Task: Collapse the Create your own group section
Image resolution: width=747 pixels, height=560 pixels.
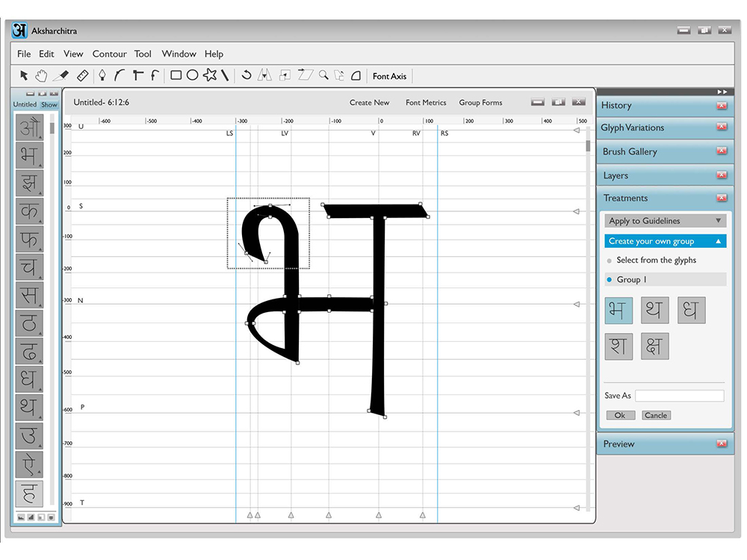Action: (x=719, y=241)
